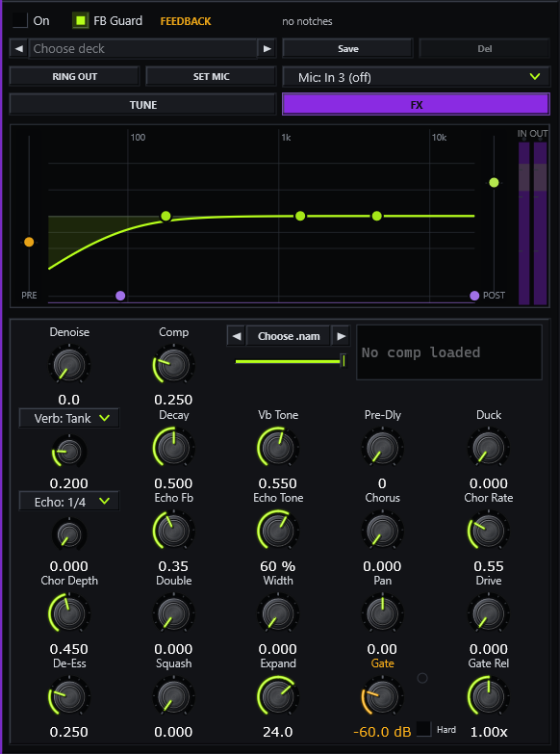The image size is (560, 754).
Task: Select next .nam file with right arrow
Action: [x=341, y=336]
